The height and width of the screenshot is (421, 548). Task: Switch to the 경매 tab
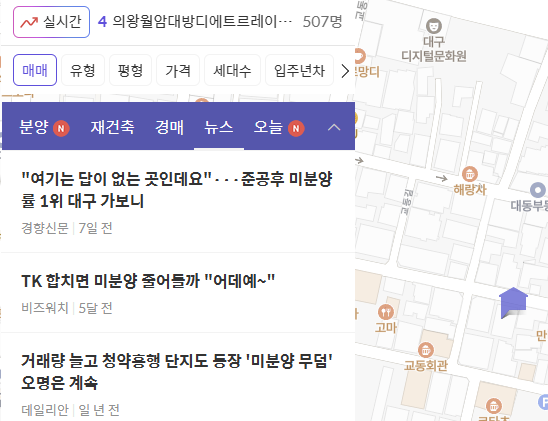pyautogui.click(x=170, y=127)
